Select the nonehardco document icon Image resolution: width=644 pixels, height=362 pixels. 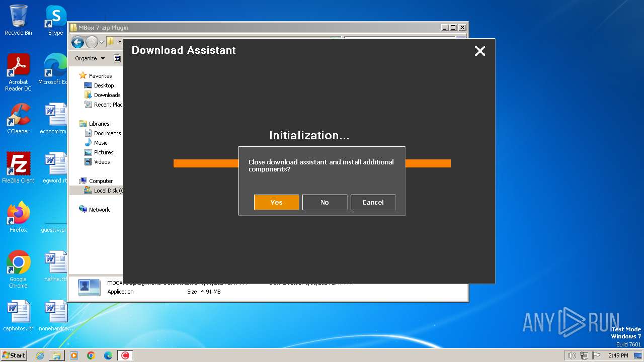(55, 316)
